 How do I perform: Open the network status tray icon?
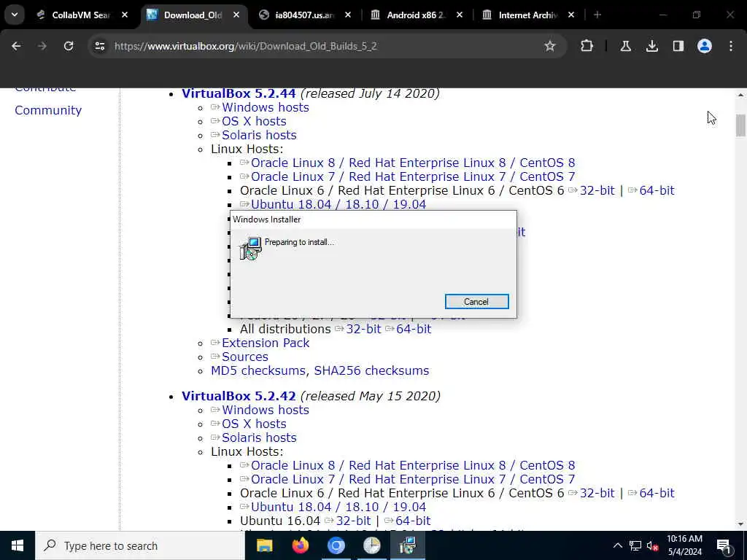tap(635, 545)
